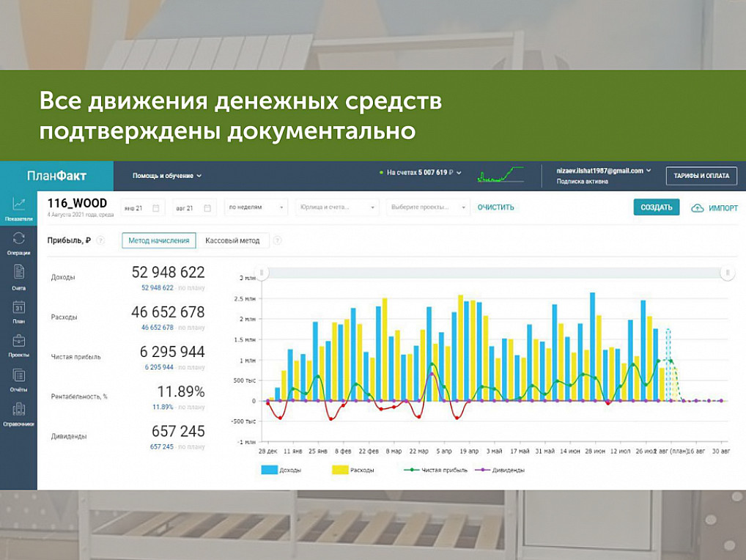746x560 pixels.
Task: Click the Подписка активна status text
Action: [x=582, y=181]
